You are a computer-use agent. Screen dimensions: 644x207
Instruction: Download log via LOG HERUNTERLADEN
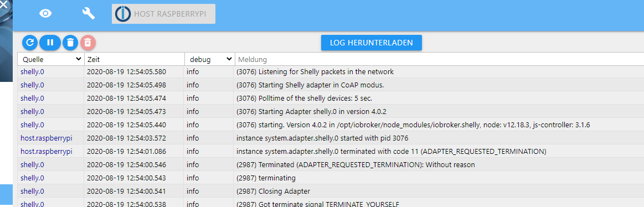pyautogui.click(x=372, y=42)
